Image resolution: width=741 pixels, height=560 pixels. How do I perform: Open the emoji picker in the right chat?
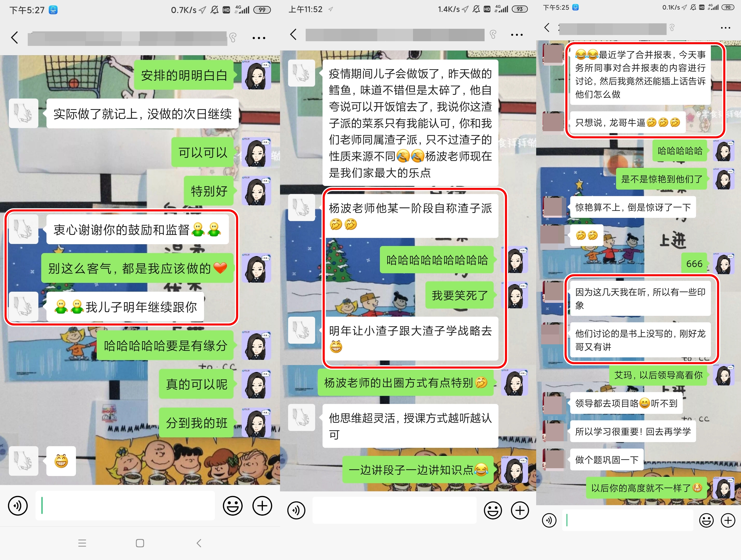pyautogui.click(x=706, y=520)
